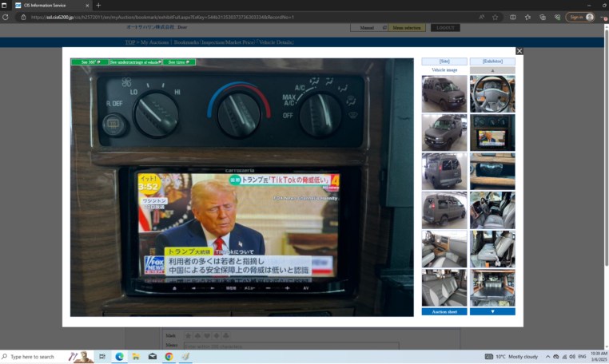The image size is (609, 364).
Task: Open the split screen icon
Action: coord(513,17)
